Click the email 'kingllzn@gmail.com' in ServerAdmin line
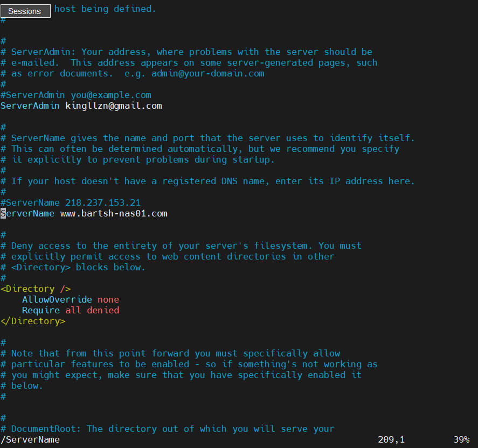Screen dimensions: 478x448 (114, 106)
